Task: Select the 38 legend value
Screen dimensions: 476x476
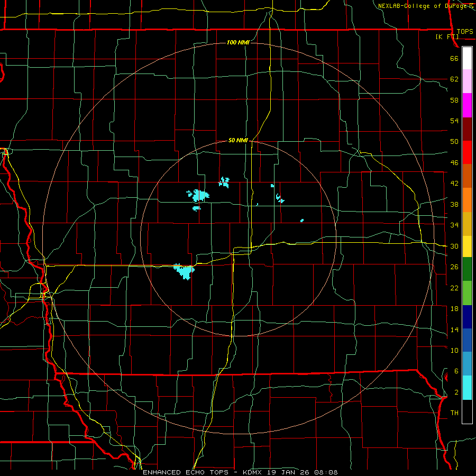Action: (x=454, y=204)
